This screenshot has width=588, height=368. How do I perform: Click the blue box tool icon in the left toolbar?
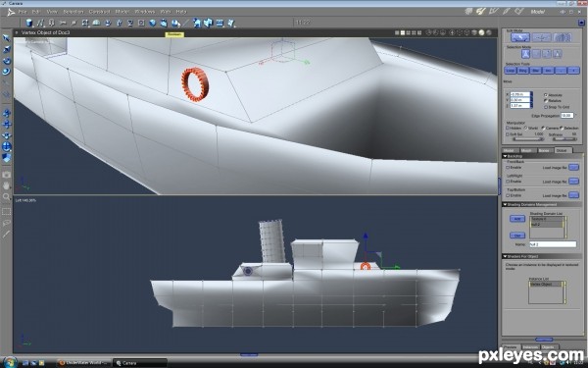tap(7, 158)
